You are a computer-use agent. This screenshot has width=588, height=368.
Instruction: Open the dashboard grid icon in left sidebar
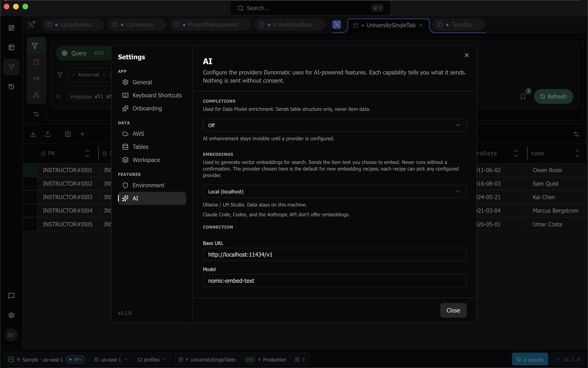[x=11, y=28]
